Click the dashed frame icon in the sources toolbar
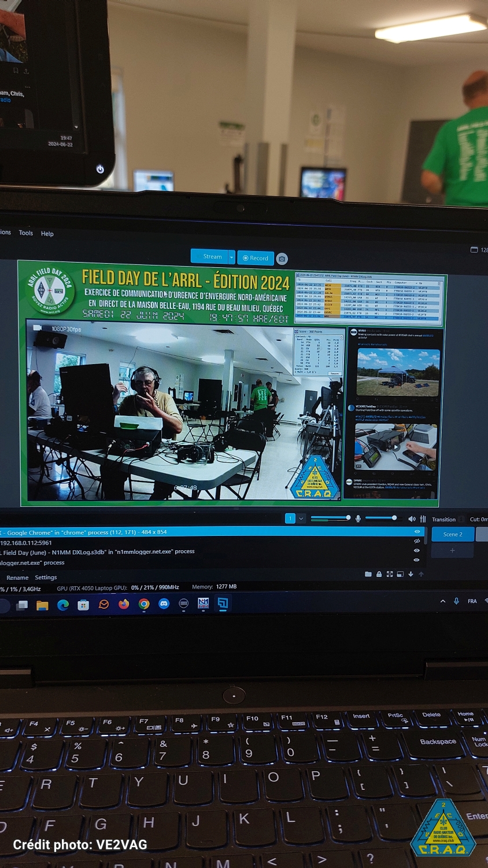The height and width of the screenshot is (868, 488). point(400,574)
